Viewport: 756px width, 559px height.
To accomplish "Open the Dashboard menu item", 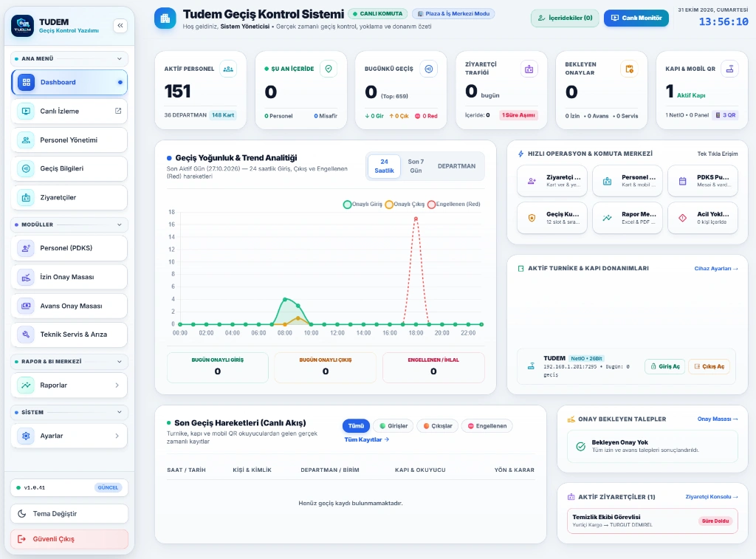I will pos(69,82).
